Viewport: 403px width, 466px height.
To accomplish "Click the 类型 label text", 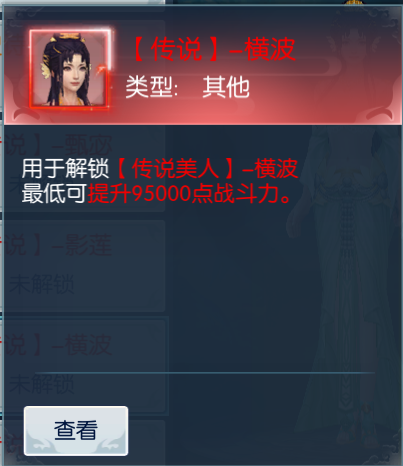I will [x=152, y=87].
